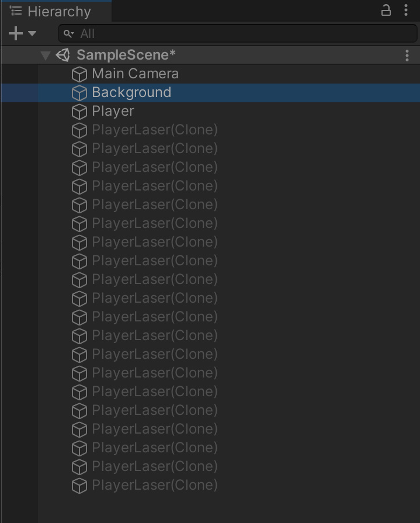Open the panel's top-right kebab menu
This screenshot has height=523, width=420.
407,10
